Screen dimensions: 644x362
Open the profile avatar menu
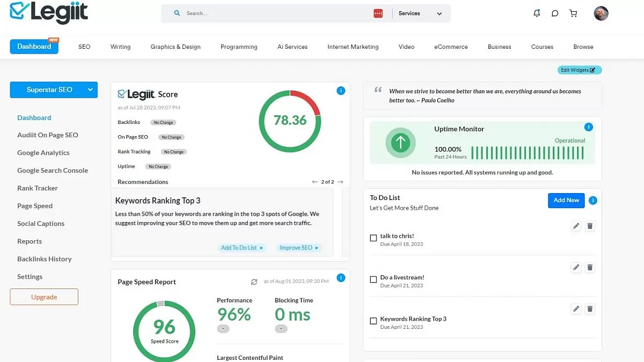tap(601, 13)
